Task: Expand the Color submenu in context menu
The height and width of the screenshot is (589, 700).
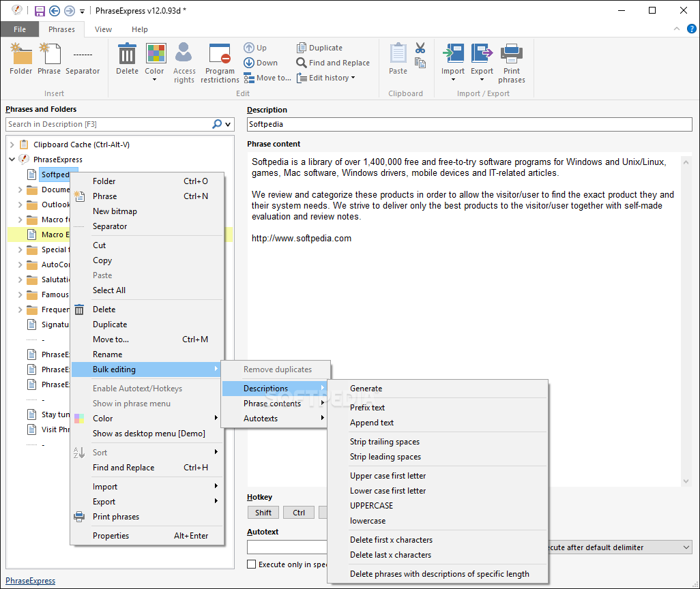Action: tap(147, 418)
